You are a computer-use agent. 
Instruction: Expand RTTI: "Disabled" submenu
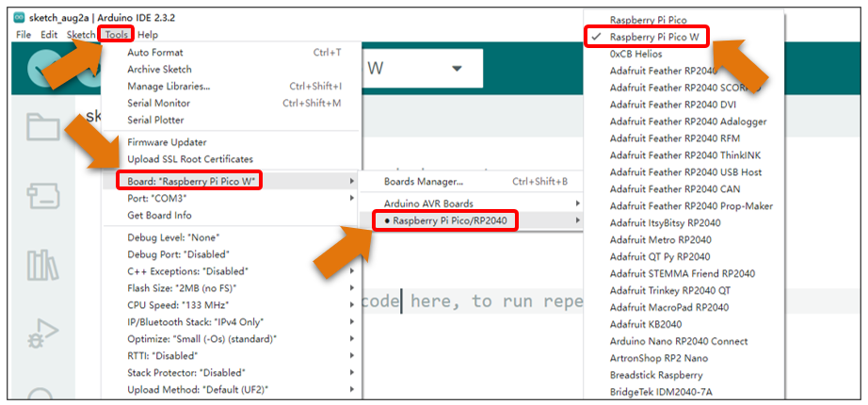point(232,355)
